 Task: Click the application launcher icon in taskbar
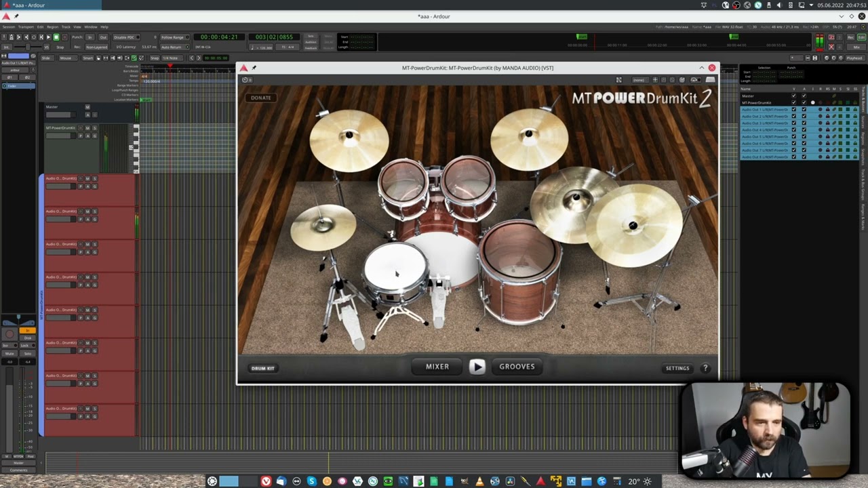pos(212,481)
